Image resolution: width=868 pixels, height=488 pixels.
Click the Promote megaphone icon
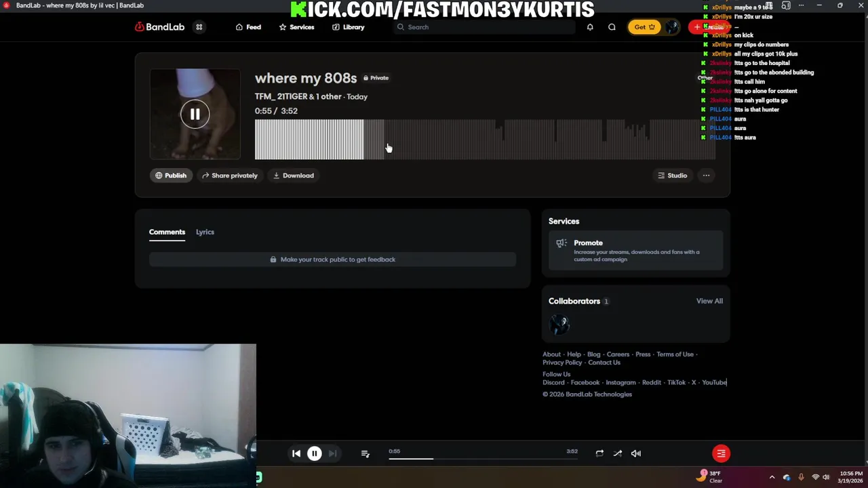[561, 243]
